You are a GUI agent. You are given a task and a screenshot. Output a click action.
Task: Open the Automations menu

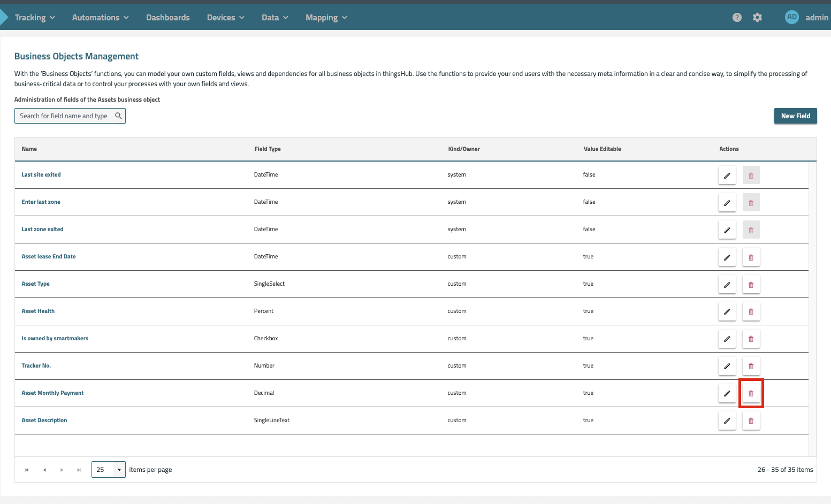(x=100, y=18)
